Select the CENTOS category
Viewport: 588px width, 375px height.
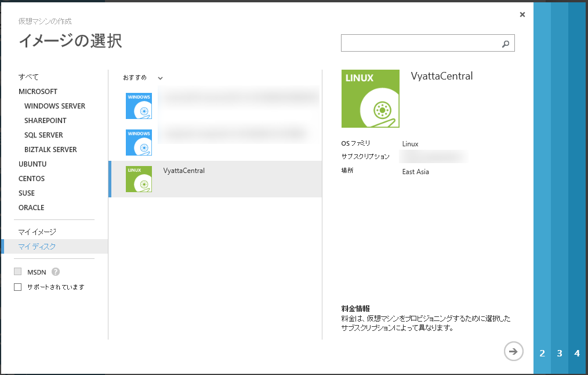31,179
